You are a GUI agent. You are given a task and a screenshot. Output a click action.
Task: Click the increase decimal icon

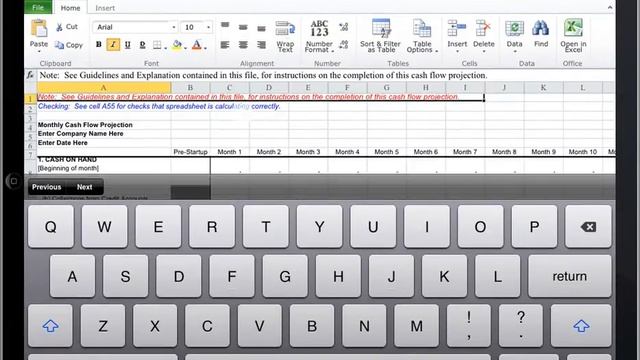[x=344, y=27]
